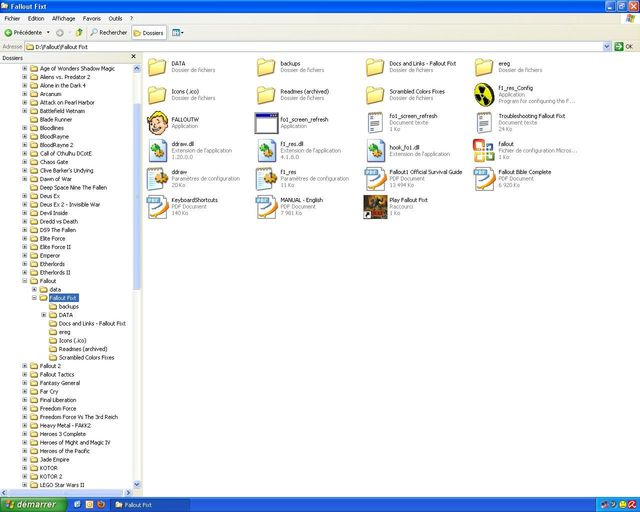Expand the Age of Wonders Shadow Magic node
The width and height of the screenshot is (640, 512).
pyautogui.click(x=25, y=68)
